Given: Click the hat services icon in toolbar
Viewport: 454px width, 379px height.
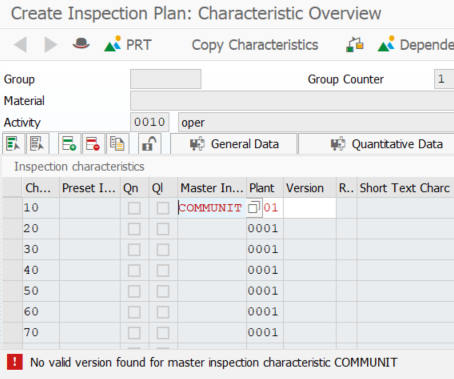Looking at the screenshot, I should pos(81,44).
